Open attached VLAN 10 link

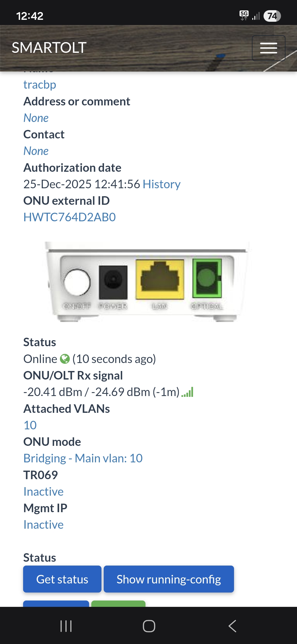(x=30, y=425)
